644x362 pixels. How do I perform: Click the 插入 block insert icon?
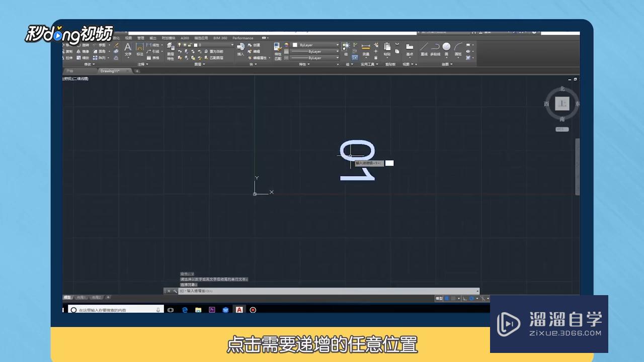click(x=240, y=49)
